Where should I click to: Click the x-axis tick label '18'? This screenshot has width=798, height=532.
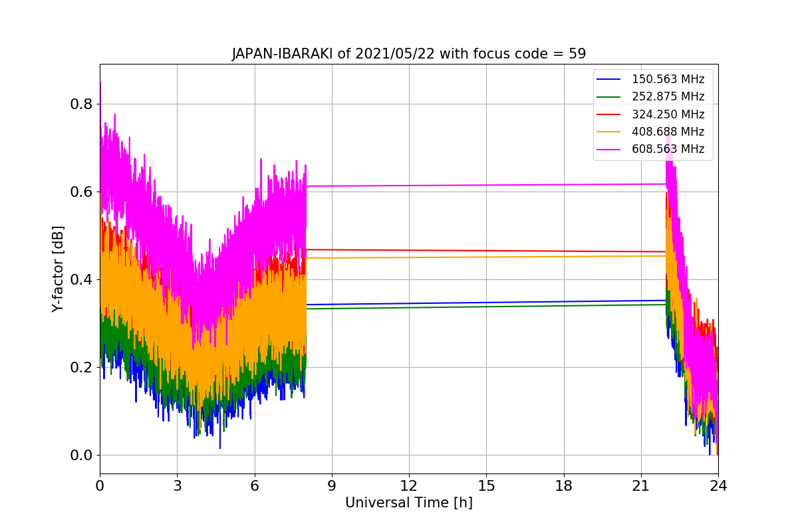[x=563, y=485]
